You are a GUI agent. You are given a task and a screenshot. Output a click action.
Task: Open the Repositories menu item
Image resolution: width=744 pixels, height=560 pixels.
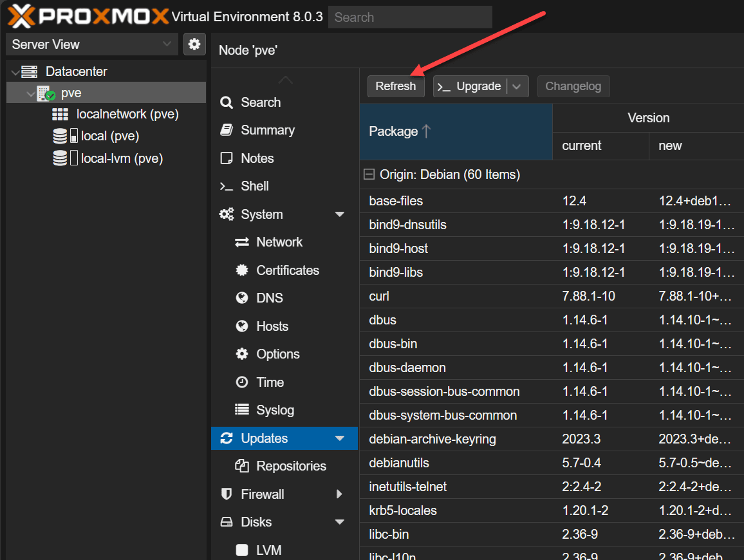pyautogui.click(x=284, y=466)
